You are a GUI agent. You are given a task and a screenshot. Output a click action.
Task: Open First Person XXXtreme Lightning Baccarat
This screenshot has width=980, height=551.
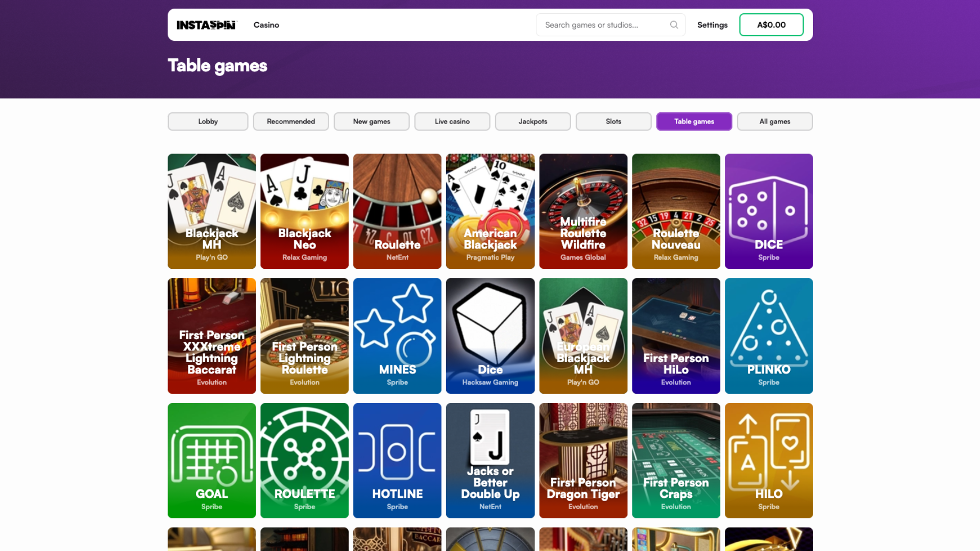pos(212,336)
